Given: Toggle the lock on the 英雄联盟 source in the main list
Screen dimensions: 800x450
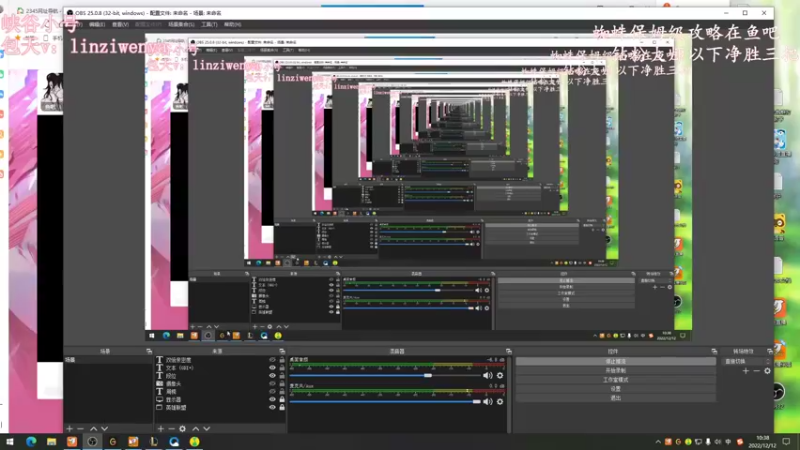Looking at the screenshot, I should (282, 407).
